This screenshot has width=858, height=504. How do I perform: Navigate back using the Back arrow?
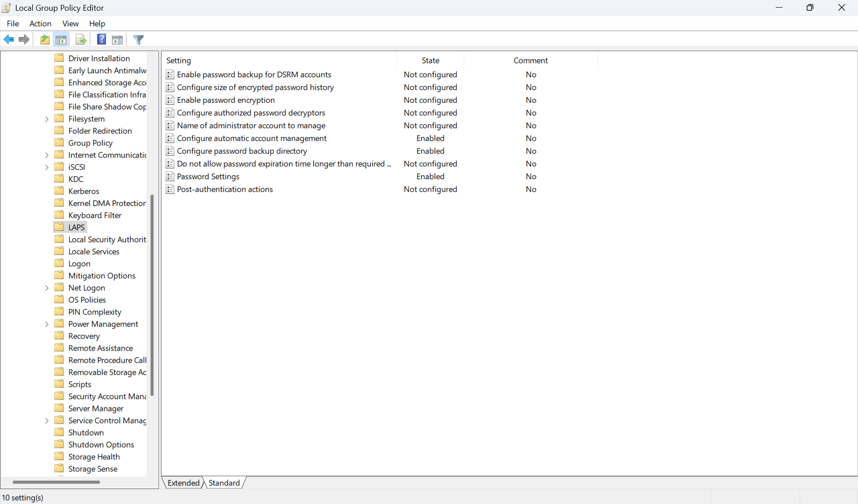[9, 39]
